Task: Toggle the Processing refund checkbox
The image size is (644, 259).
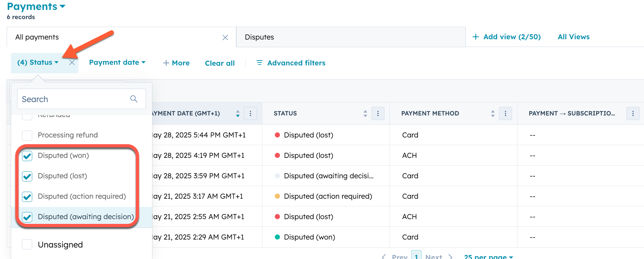Action: pyautogui.click(x=27, y=135)
